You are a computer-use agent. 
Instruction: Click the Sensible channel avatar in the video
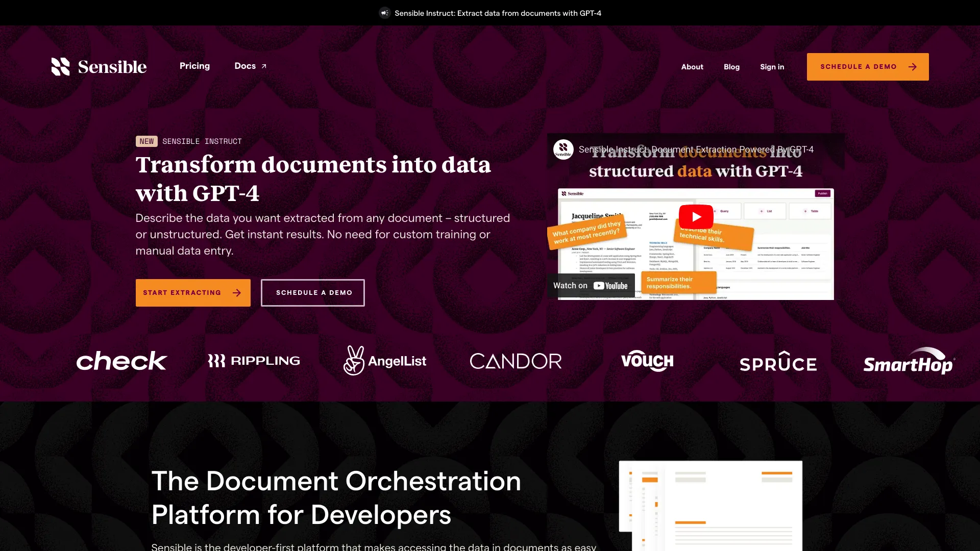pos(563,149)
